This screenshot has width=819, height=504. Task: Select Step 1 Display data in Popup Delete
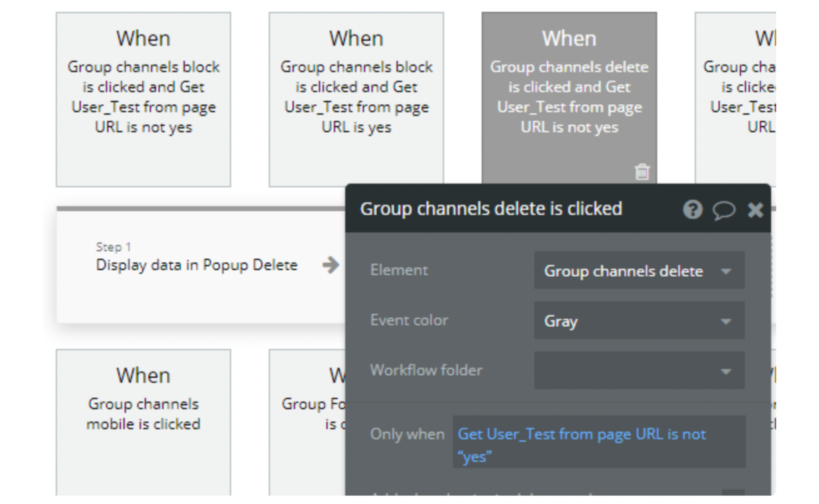pyautogui.click(x=196, y=265)
